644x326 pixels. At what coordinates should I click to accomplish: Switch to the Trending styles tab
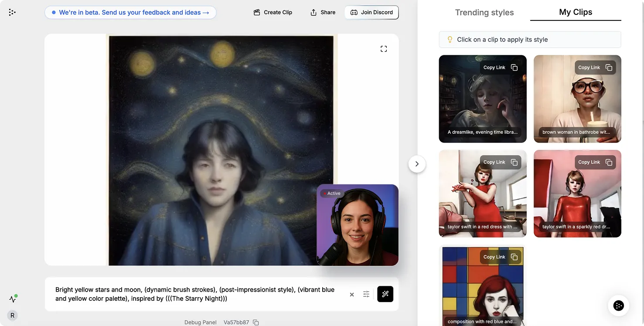(x=484, y=12)
